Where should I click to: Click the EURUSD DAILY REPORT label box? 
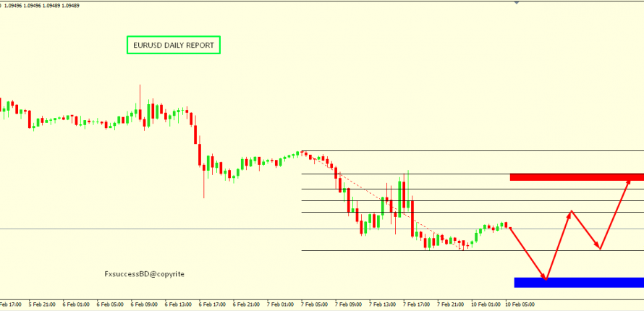pyautogui.click(x=174, y=45)
